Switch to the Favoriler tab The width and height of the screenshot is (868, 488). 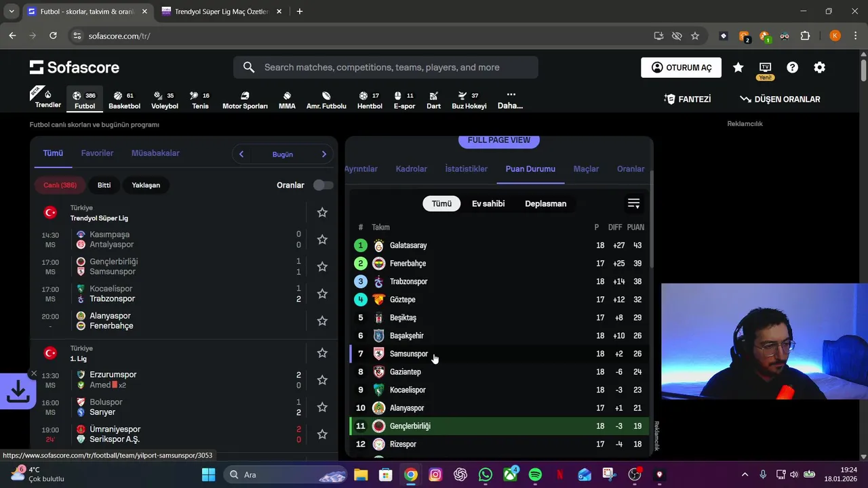pyautogui.click(x=97, y=153)
